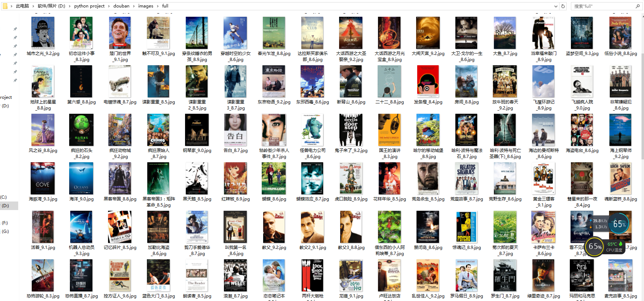Viewport: 644px width, 301px height.
Task: Select 告白_8.7.jpg poster
Action: pos(235,130)
